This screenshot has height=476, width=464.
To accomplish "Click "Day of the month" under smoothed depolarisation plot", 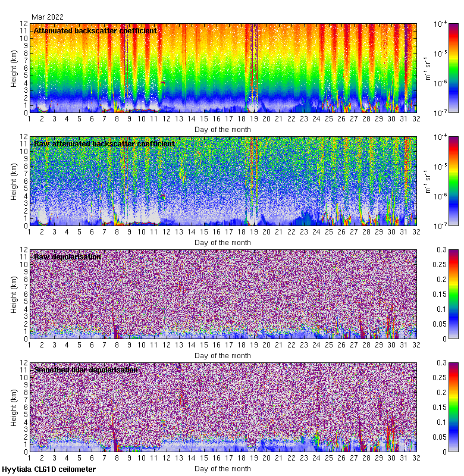I will pos(222,468).
